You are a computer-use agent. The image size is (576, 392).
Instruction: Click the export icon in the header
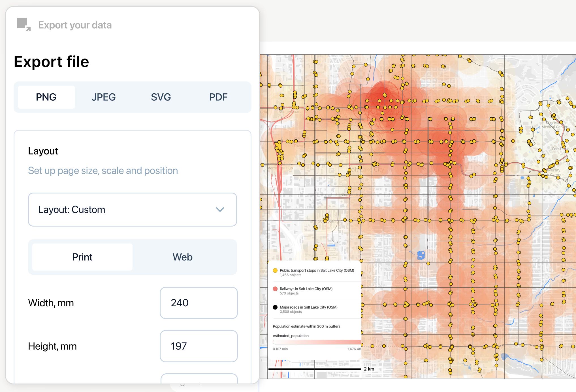point(24,24)
